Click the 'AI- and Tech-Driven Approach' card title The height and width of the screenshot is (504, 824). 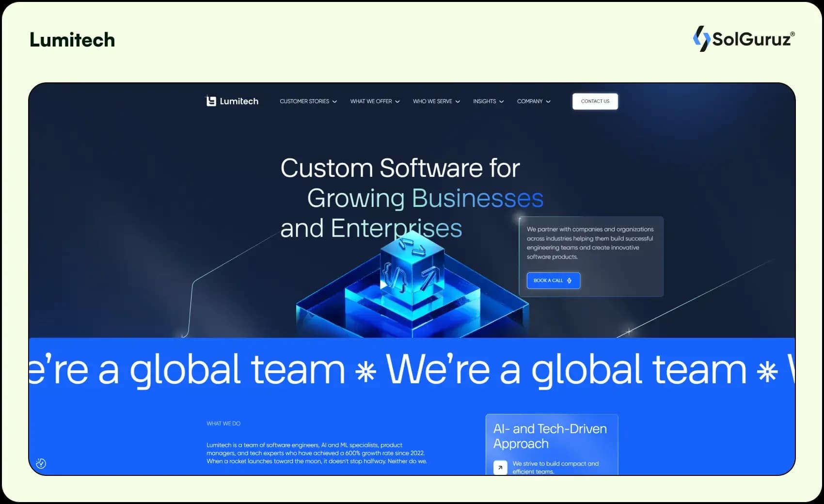550,436
